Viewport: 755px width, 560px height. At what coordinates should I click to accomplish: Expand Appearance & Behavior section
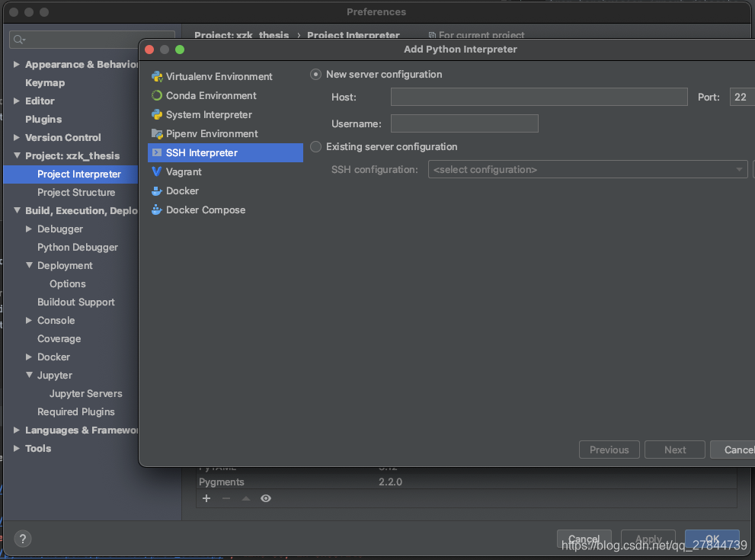16,64
